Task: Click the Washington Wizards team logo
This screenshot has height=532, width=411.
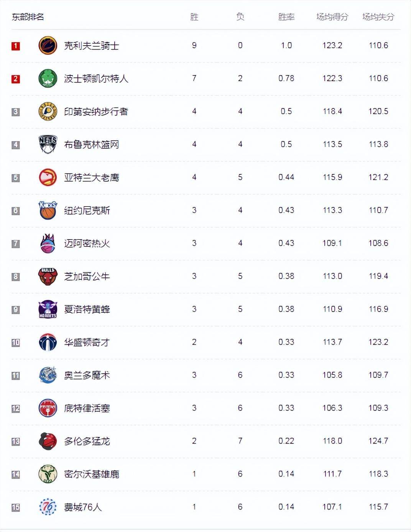Action: coord(48,342)
